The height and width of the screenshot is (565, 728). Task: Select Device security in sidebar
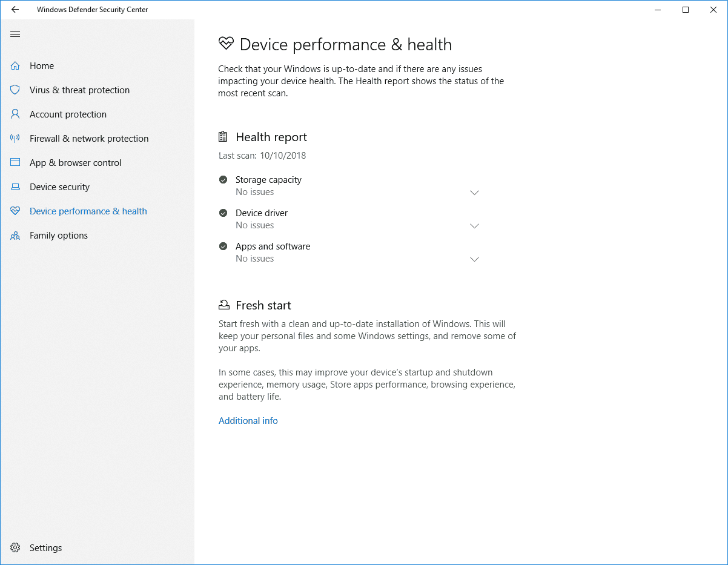(59, 187)
